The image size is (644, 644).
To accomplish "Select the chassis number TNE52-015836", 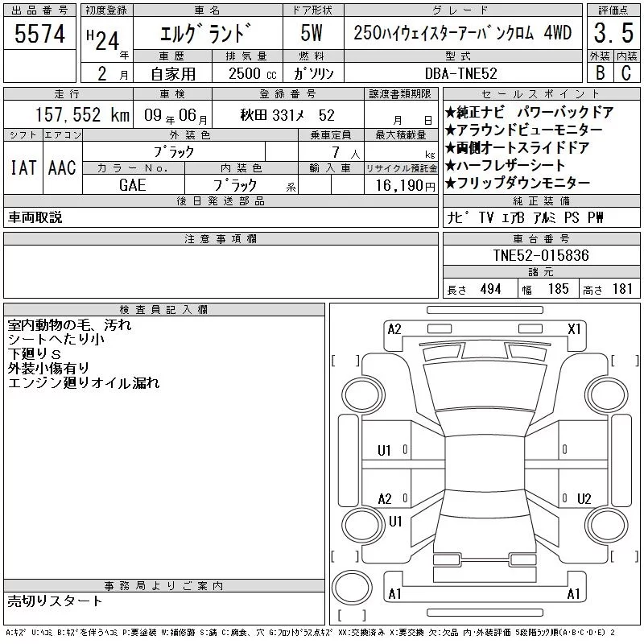I will 541,255.
